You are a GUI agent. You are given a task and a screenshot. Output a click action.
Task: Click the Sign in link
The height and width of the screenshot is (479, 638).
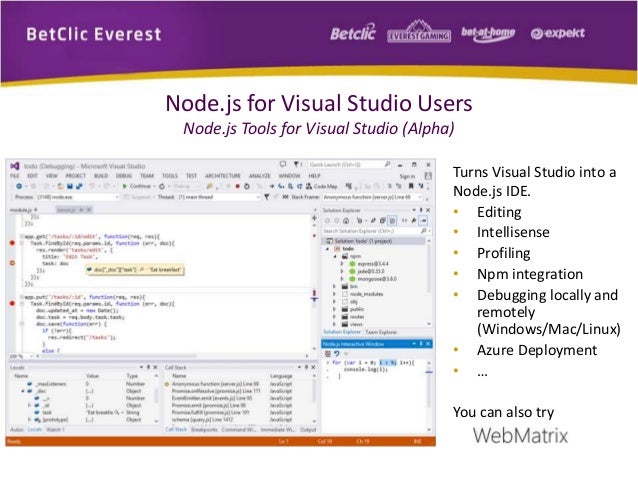coord(407,176)
